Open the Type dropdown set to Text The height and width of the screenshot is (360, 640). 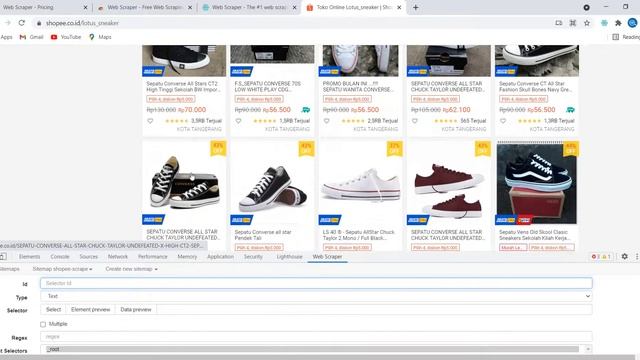pyautogui.click(x=316, y=296)
